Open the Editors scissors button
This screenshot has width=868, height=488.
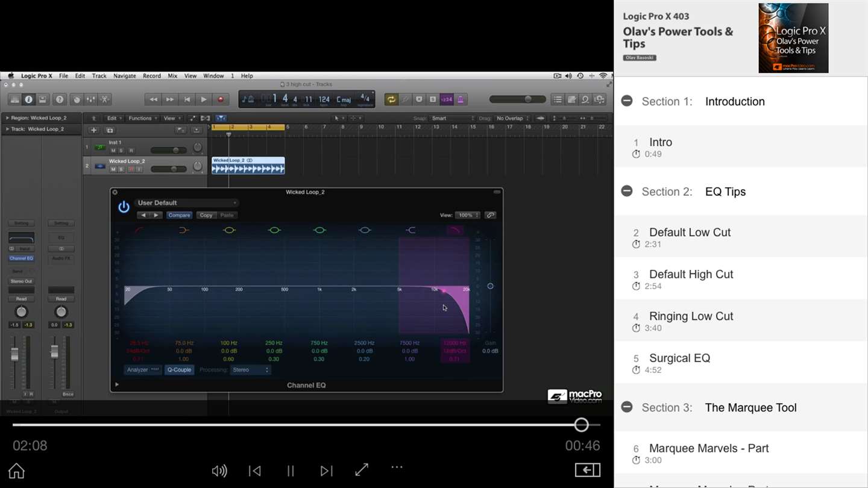(x=104, y=99)
